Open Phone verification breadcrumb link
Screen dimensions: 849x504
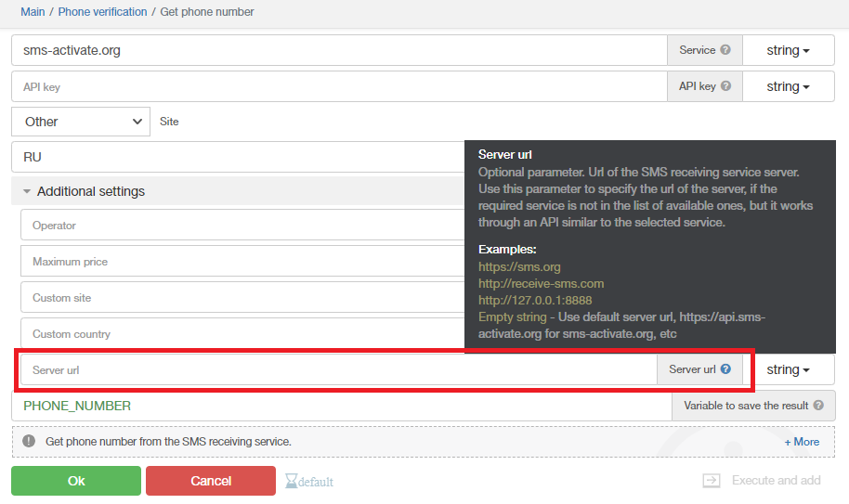pos(102,12)
